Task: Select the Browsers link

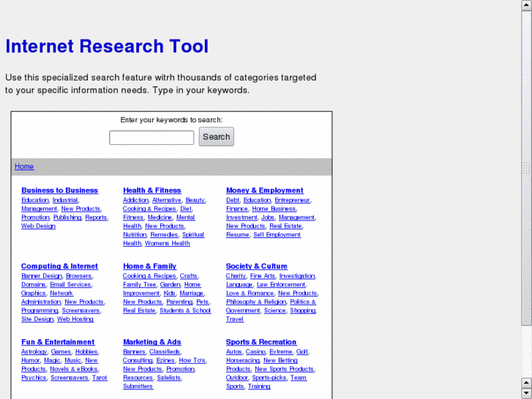Action: pos(79,276)
